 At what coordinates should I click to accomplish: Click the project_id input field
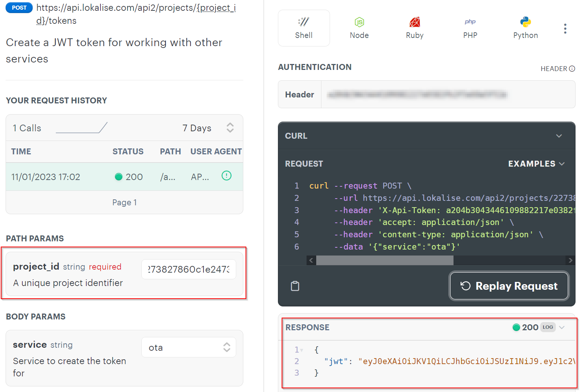point(189,269)
